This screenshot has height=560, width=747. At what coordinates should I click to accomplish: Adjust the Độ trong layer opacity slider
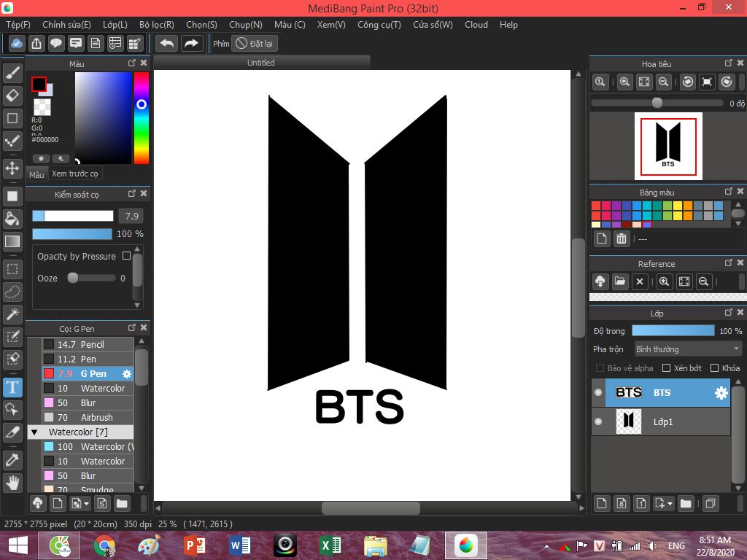pyautogui.click(x=673, y=330)
